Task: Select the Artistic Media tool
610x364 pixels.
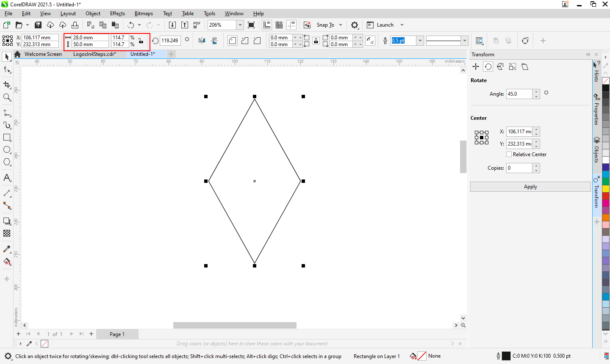Action: (7, 125)
